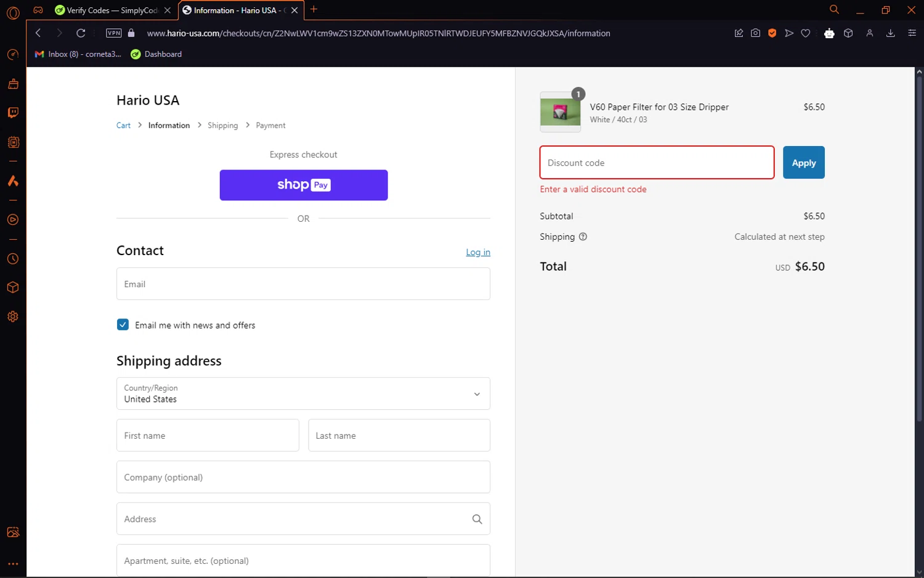Click the Shipping breadcrumb step
The height and width of the screenshot is (578, 924).
tap(222, 126)
